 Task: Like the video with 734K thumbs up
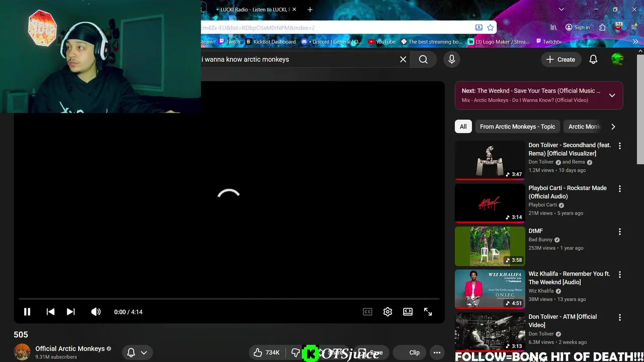coord(267,352)
